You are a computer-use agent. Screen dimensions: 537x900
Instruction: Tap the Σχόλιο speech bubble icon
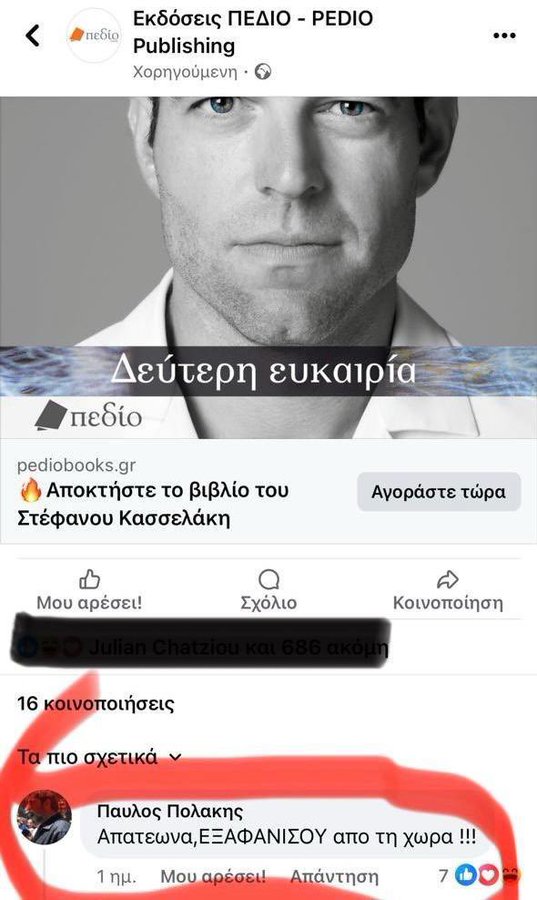point(268,579)
